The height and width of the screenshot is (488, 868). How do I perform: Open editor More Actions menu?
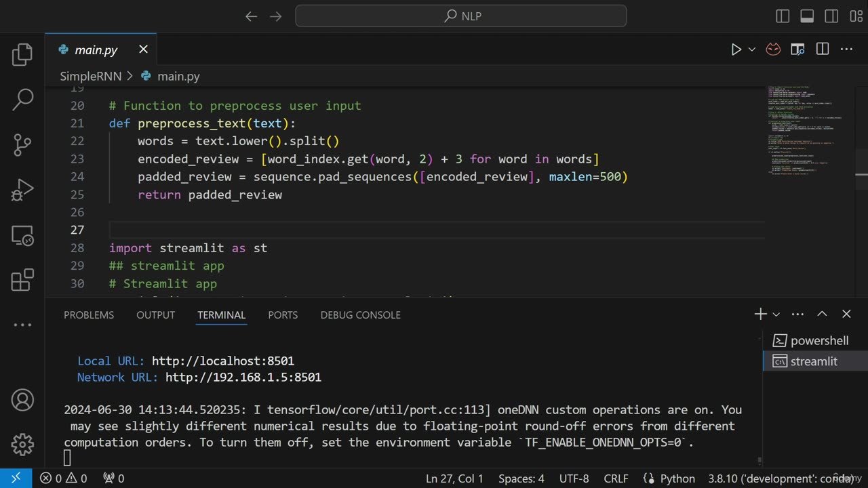click(x=846, y=49)
